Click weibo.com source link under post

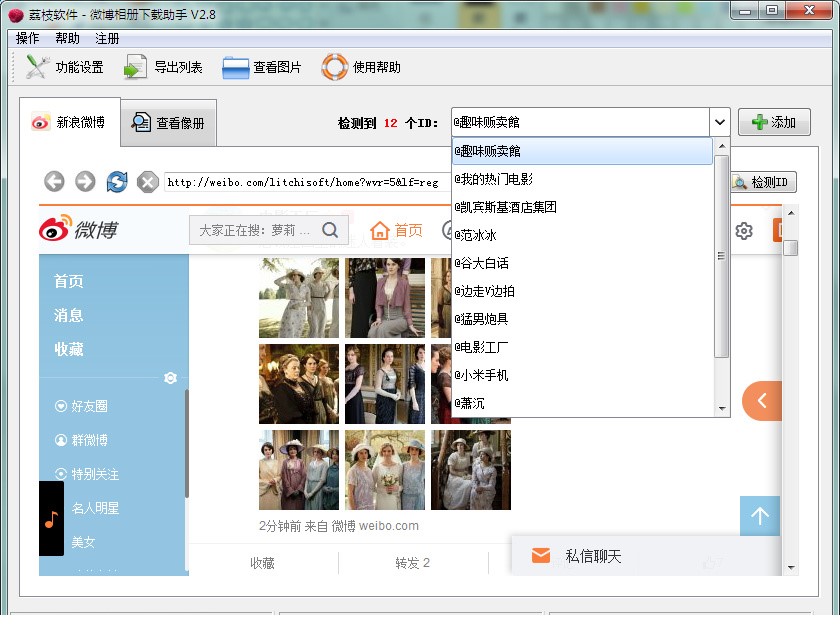pyautogui.click(x=388, y=526)
